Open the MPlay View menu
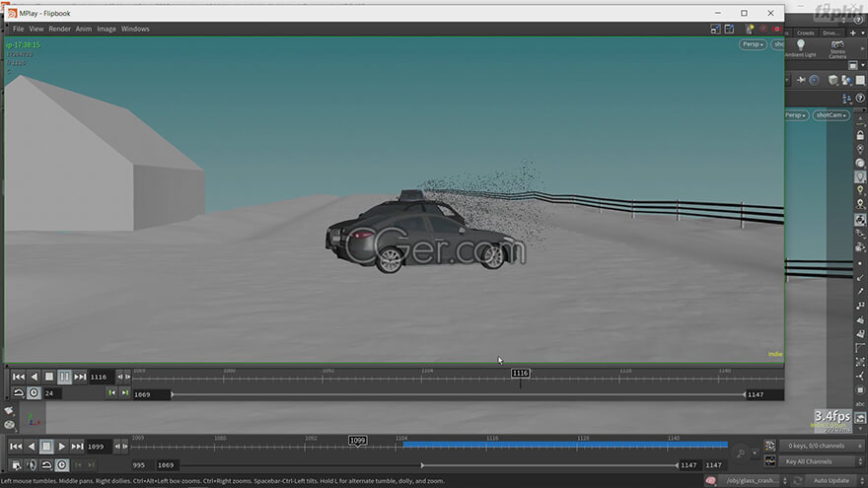This screenshot has height=488, width=868. [x=36, y=29]
